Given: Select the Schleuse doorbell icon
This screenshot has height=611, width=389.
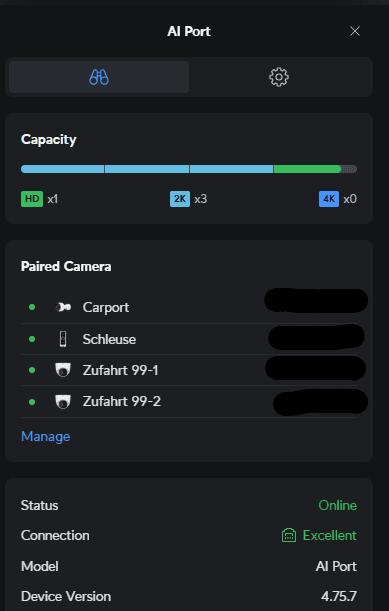Looking at the screenshot, I should pos(63,339).
